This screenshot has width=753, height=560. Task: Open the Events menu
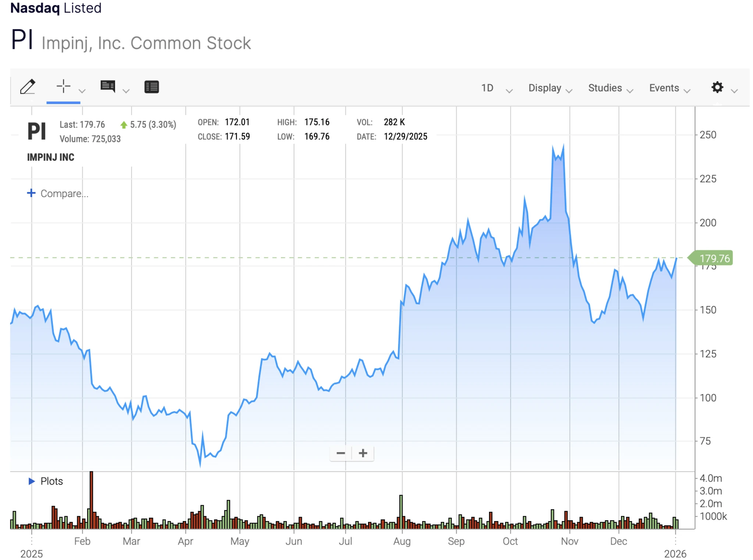[x=669, y=88]
